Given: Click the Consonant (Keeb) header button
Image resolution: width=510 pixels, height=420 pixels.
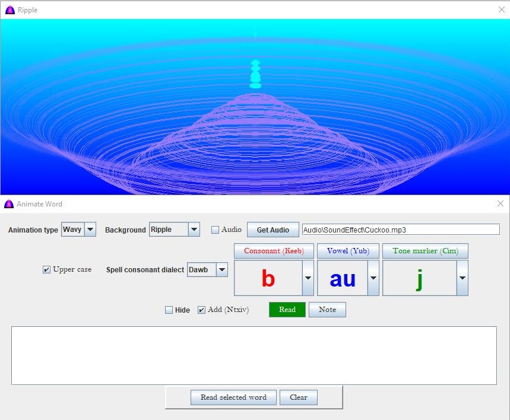Looking at the screenshot, I should (274, 251).
